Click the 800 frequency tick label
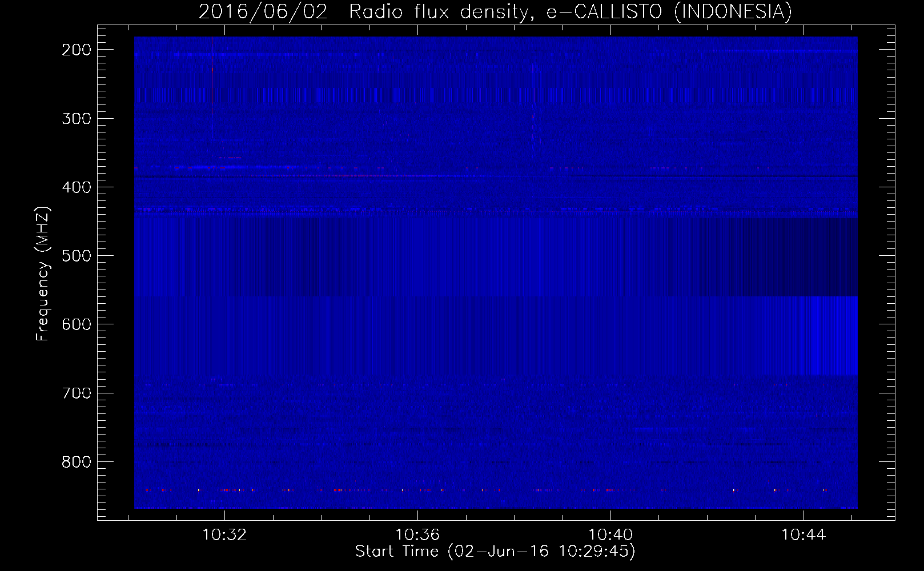 pyautogui.click(x=77, y=461)
